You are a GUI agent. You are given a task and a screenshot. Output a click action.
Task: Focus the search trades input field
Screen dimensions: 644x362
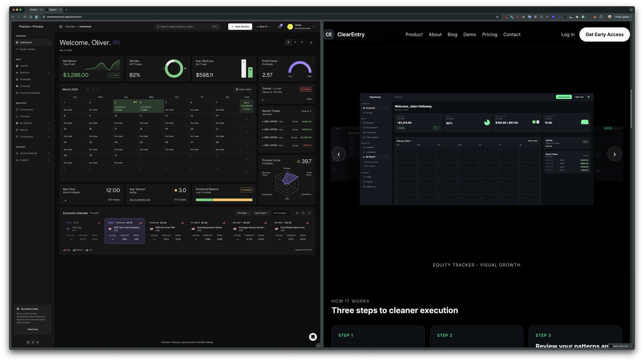coord(187,27)
